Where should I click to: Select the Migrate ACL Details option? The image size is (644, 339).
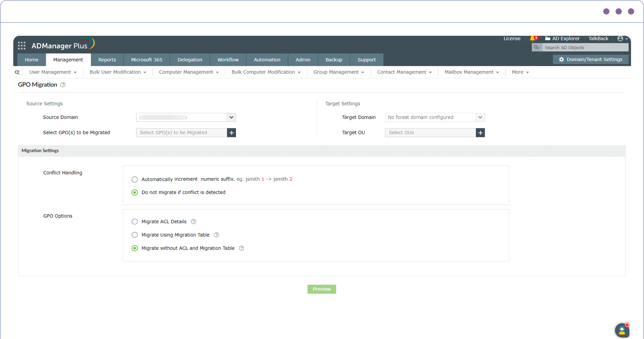pos(134,221)
